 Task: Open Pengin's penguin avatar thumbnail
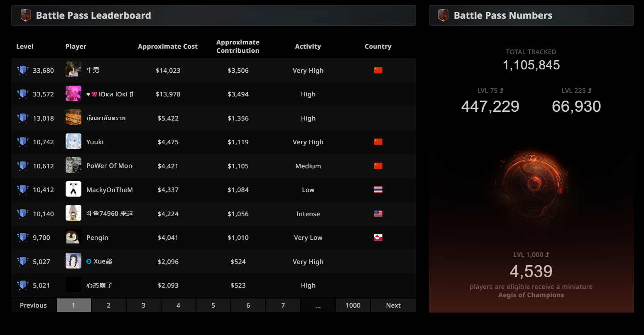73,237
